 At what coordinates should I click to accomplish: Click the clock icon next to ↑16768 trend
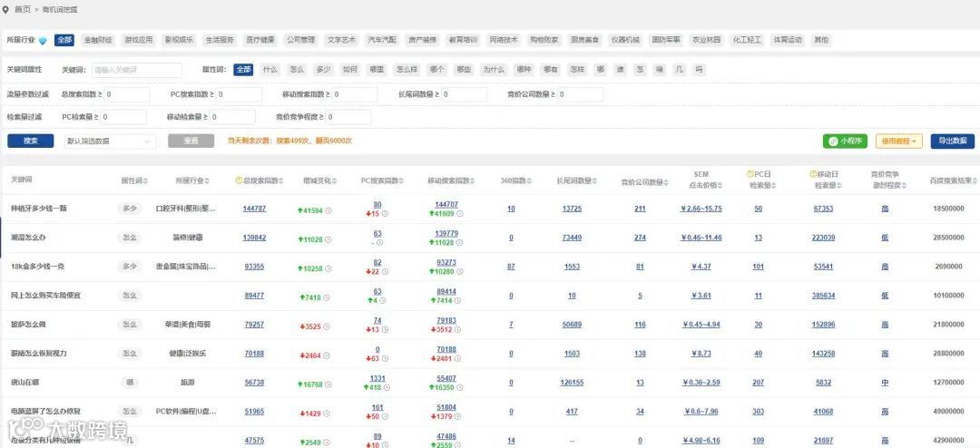(328, 385)
